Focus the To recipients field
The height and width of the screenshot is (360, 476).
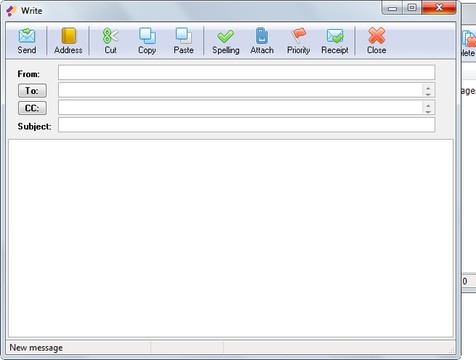pos(241,90)
